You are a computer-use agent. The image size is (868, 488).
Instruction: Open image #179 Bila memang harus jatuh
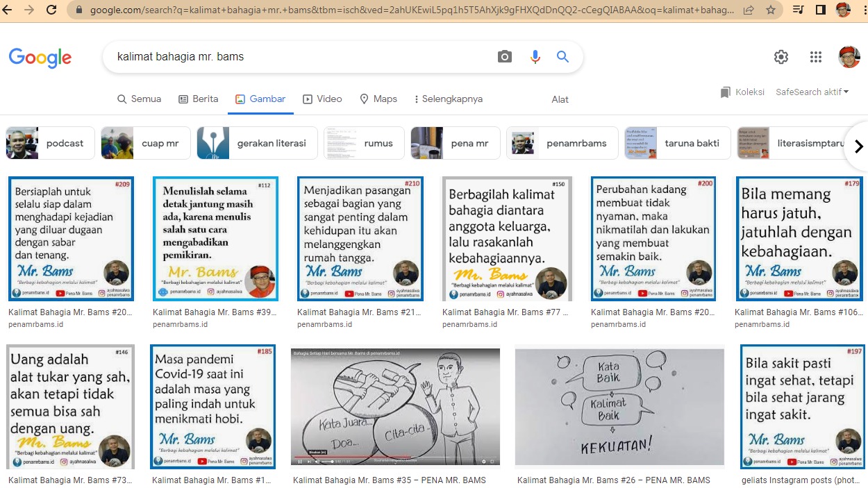coord(799,239)
